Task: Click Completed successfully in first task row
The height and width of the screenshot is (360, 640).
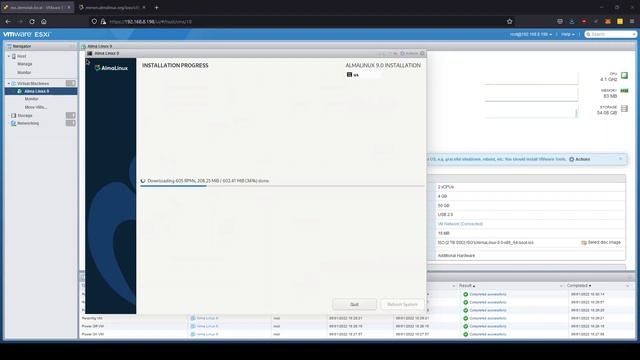Action: pos(488,294)
